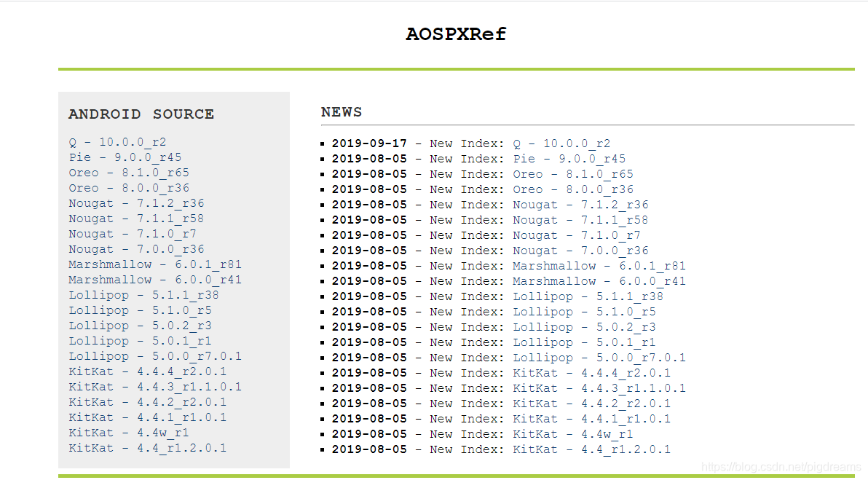The width and height of the screenshot is (868, 480).
Task: Visit Lollipop - 5.1.1_r38 News link
Action: pos(588,296)
